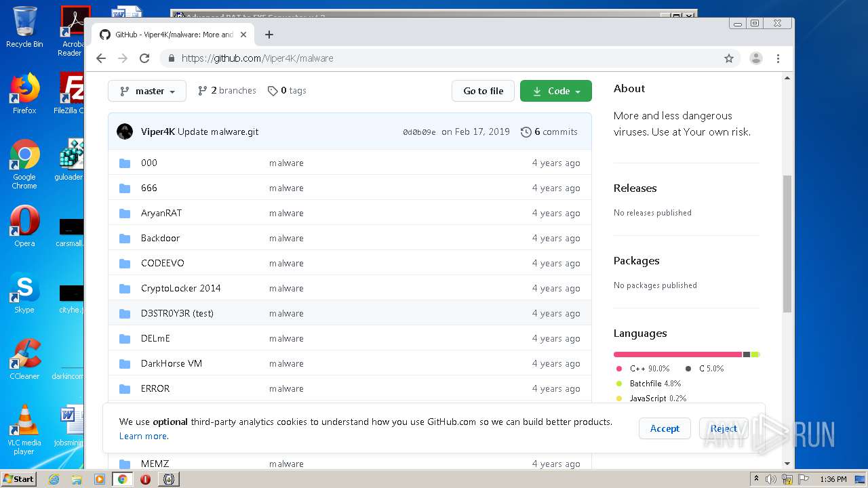Click the site lock icon in address bar
The width and height of the screenshot is (868, 488).
pyautogui.click(x=171, y=58)
